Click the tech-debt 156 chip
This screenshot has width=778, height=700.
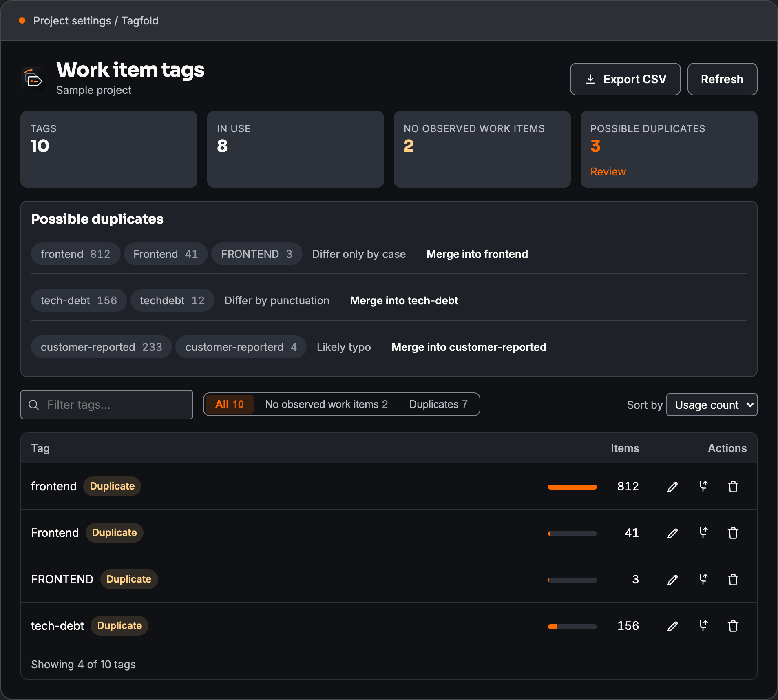[x=79, y=301]
